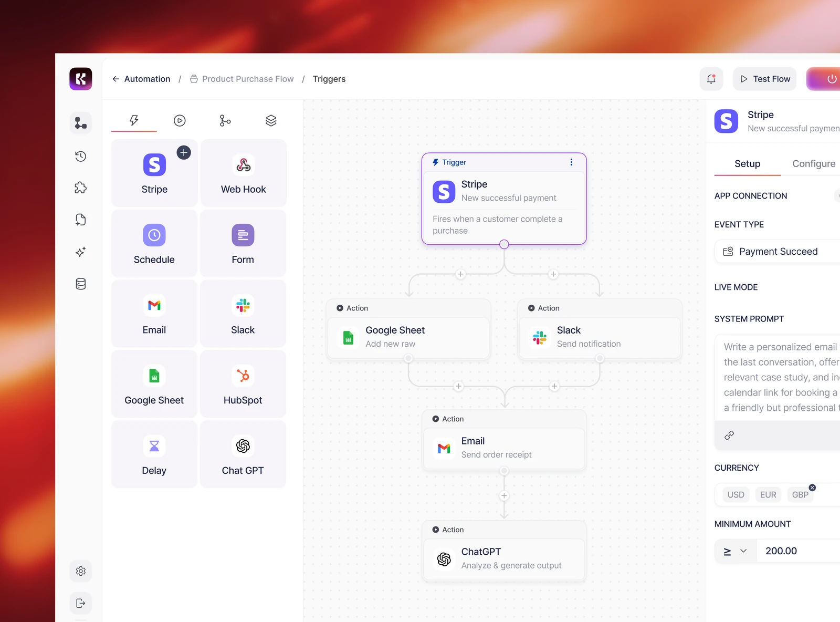840x622 pixels.
Task: Open the AI sparkle icon in sidebar
Action: (x=80, y=252)
